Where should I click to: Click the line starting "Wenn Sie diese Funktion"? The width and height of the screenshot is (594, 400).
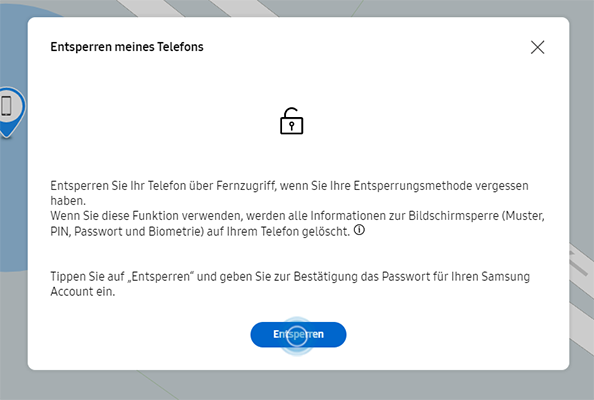pyautogui.click(x=297, y=216)
